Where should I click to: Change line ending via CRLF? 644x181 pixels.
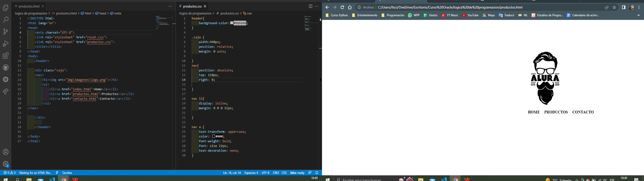click(276, 173)
